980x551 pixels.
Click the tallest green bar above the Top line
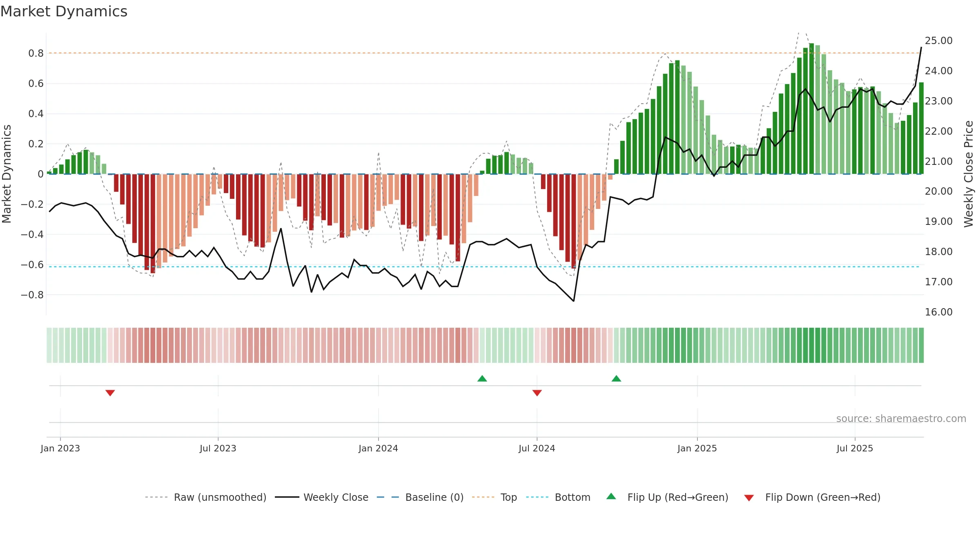click(x=811, y=109)
